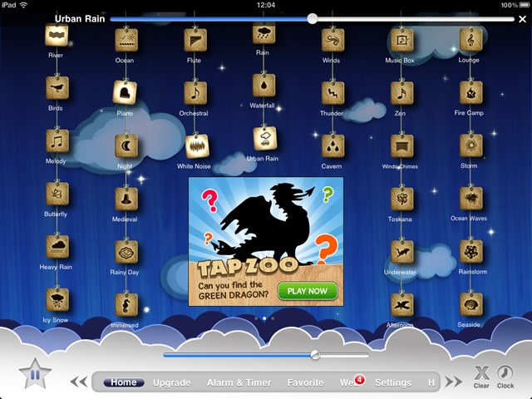The width and height of the screenshot is (532, 399).
Task: Close the Urban Rain volume bar
Action: (x=523, y=19)
